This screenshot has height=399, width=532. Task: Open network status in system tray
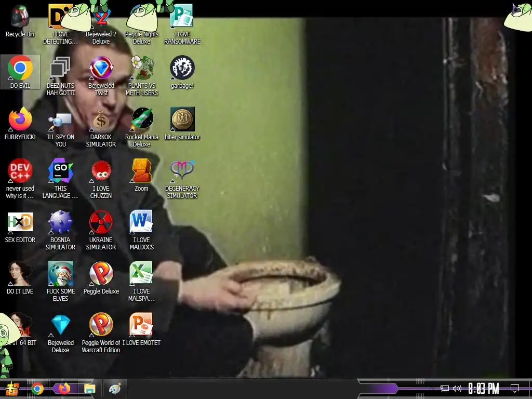[445, 389]
